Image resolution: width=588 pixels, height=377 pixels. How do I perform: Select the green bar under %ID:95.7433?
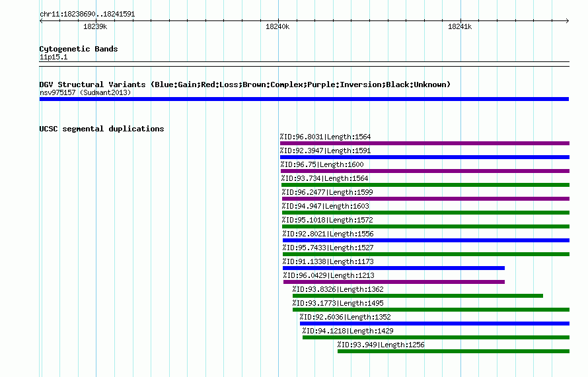click(426, 254)
